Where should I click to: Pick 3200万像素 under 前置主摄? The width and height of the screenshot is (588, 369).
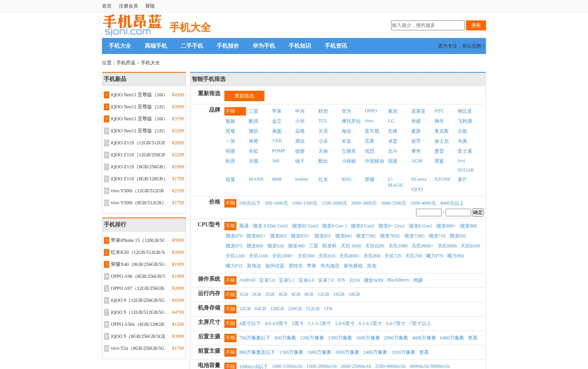point(403,352)
